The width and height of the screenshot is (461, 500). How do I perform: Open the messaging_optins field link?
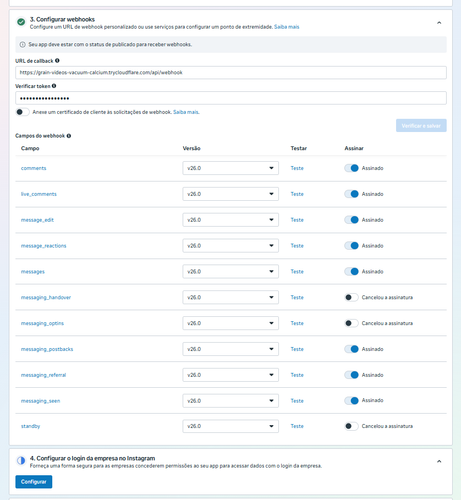(42, 323)
